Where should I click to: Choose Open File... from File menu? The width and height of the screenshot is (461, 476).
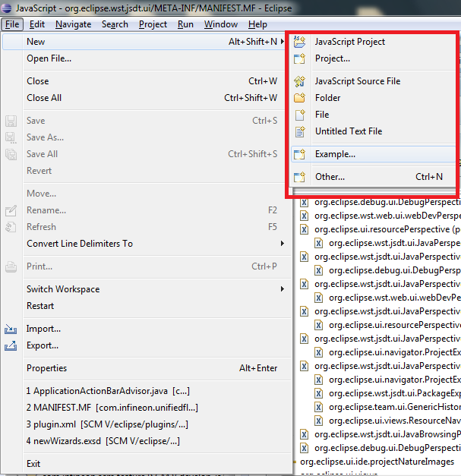point(146,58)
